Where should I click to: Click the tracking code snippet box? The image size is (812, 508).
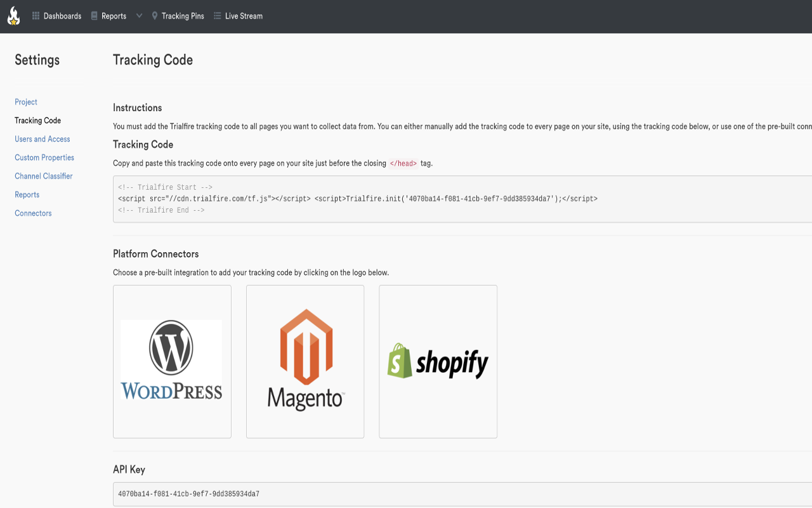462,199
